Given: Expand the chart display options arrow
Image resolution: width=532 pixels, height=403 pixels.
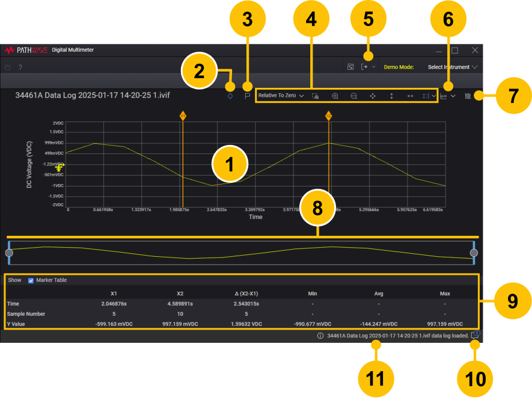Looking at the screenshot, I should coord(453,96).
